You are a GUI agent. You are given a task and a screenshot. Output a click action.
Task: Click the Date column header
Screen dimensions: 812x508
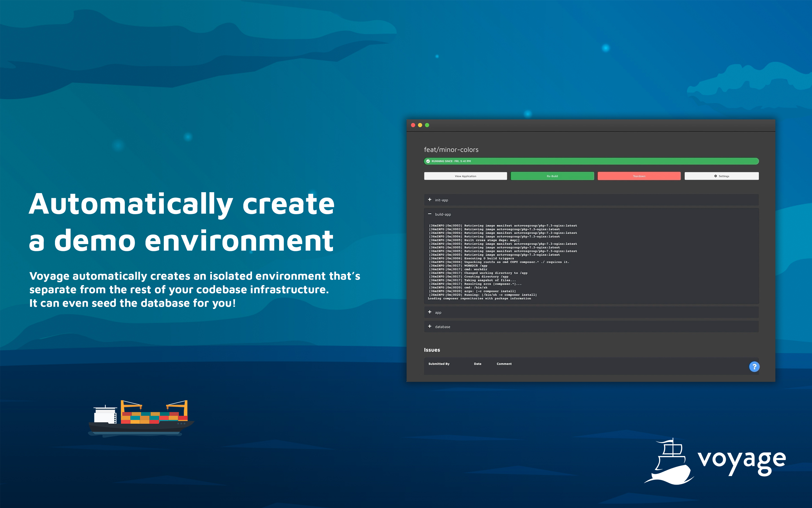click(x=477, y=364)
